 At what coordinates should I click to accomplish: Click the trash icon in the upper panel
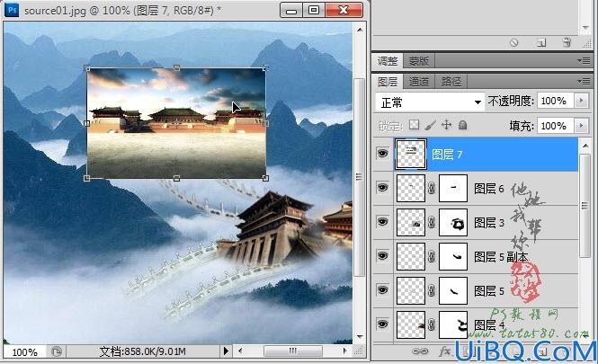click(567, 42)
